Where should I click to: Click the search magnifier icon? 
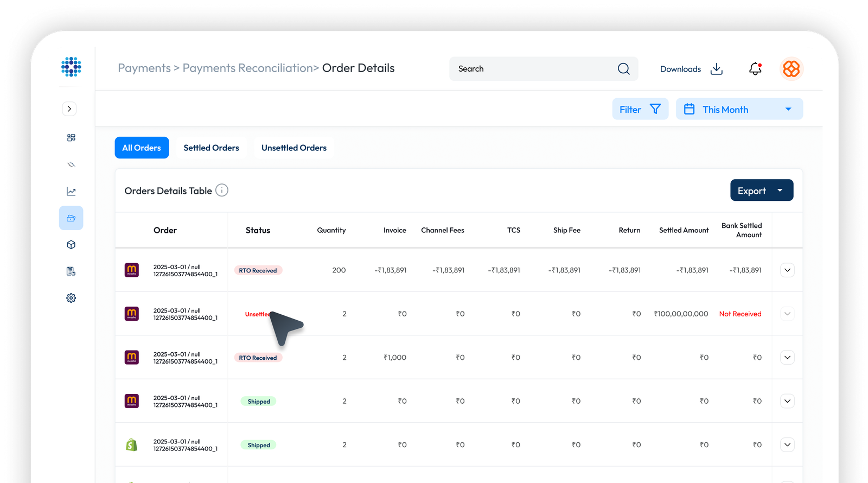coord(623,69)
